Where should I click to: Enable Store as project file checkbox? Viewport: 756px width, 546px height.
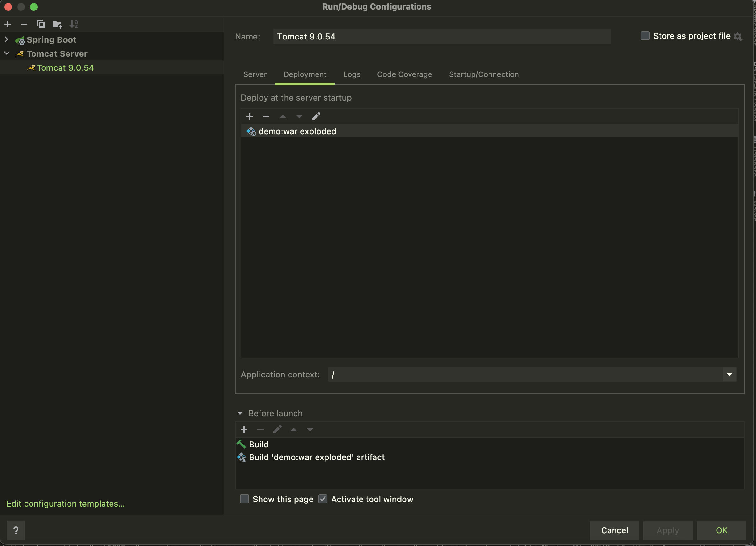point(645,36)
